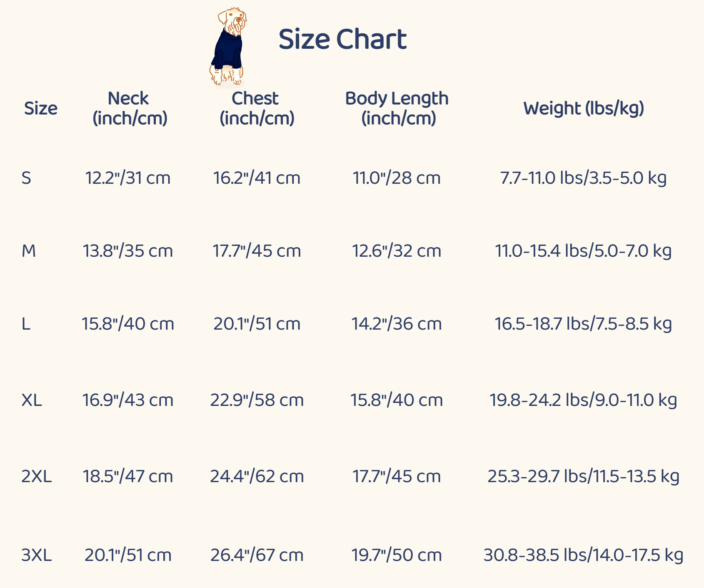Select the 2XL size row label
This screenshot has height=588, width=704.
pos(37,476)
